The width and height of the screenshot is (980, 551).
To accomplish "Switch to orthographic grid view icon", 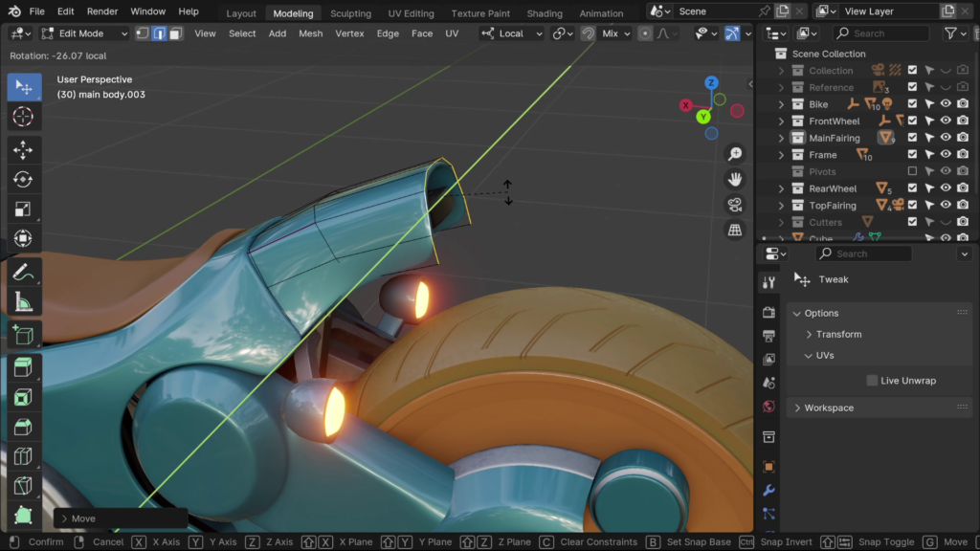I will (x=735, y=231).
